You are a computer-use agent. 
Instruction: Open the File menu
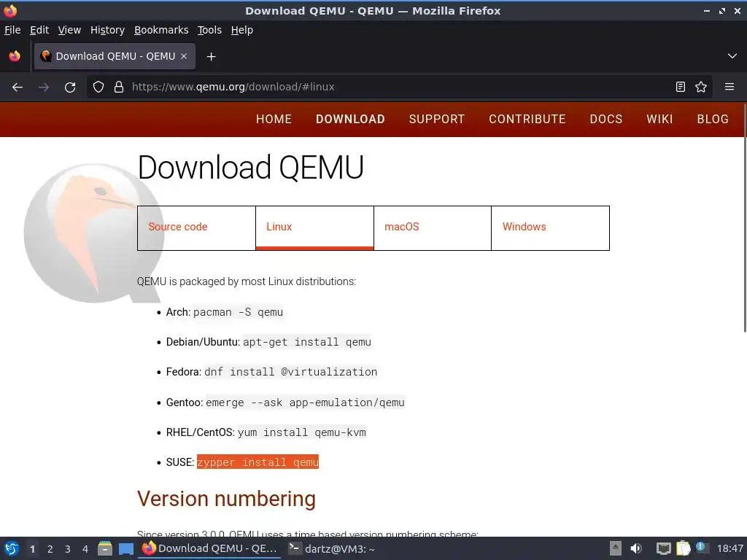click(12, 30)
